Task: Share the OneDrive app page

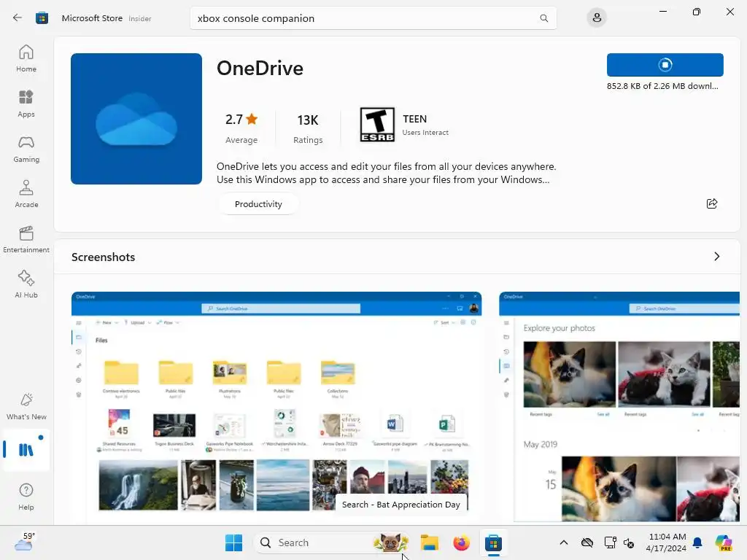Action: click(x=712, y=204)
